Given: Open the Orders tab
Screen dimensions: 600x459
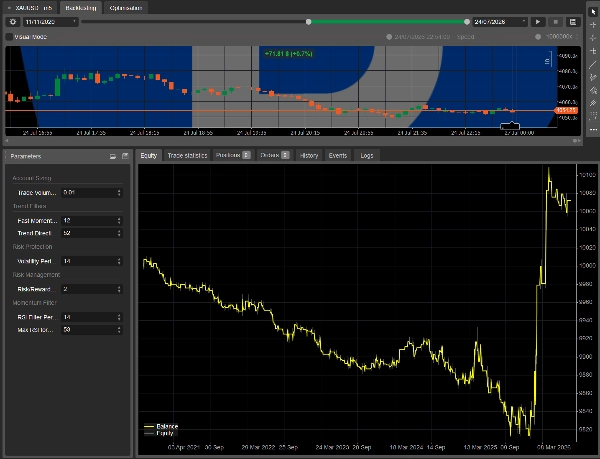Looking at the screenshot, I should [x=275, y=155].
